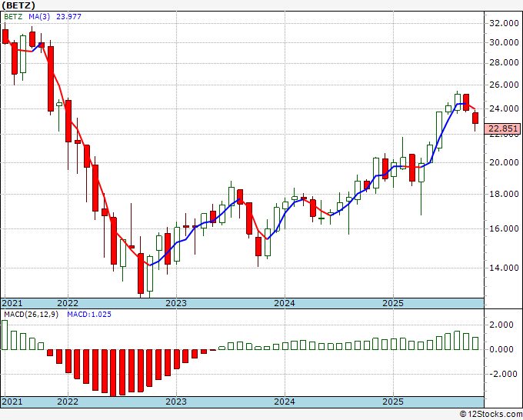Click 2024 on the MACD panel time axis

pos(285,402)
